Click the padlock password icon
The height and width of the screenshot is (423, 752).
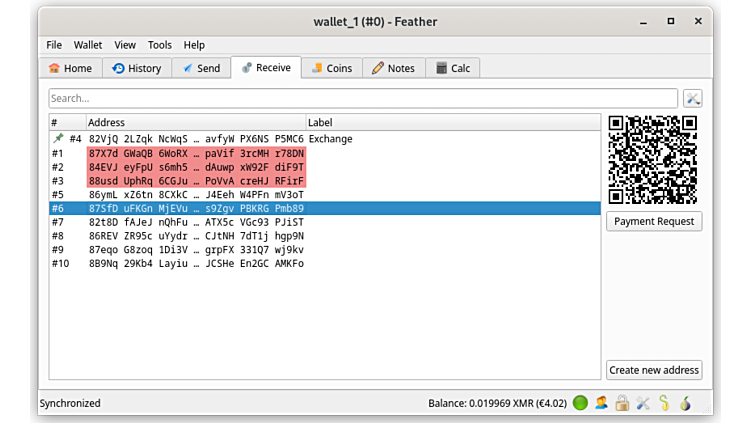coord(622,403)
